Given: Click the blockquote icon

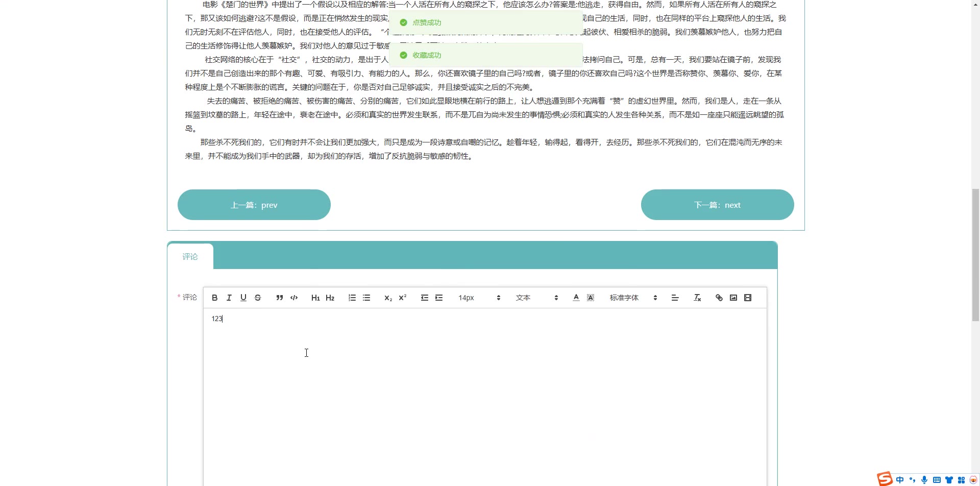Looking at the screenshot, I should point(279,298).
